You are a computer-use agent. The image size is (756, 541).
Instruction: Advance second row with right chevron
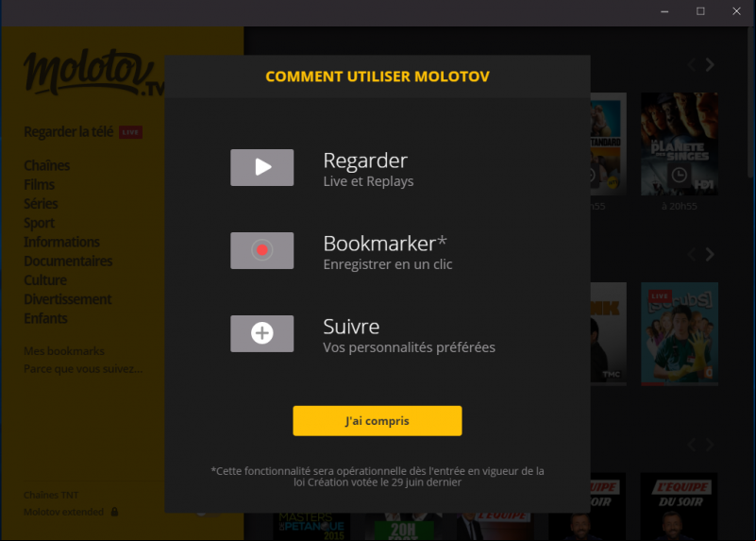click(x=710, y=254)
